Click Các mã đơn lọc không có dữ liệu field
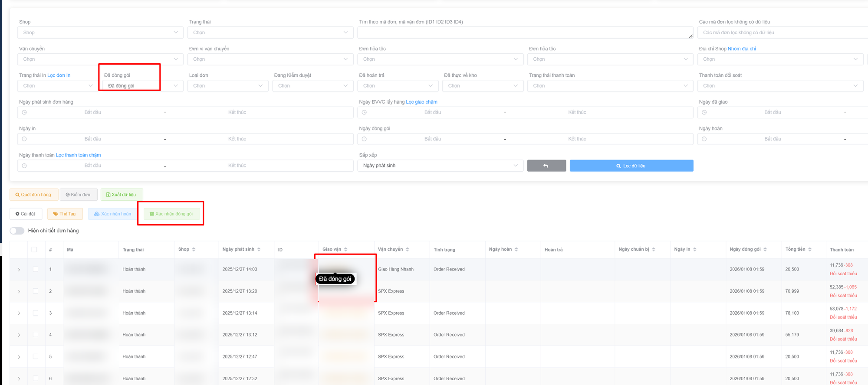Viewport: 868px width, 385px height. tap(783, 33)
